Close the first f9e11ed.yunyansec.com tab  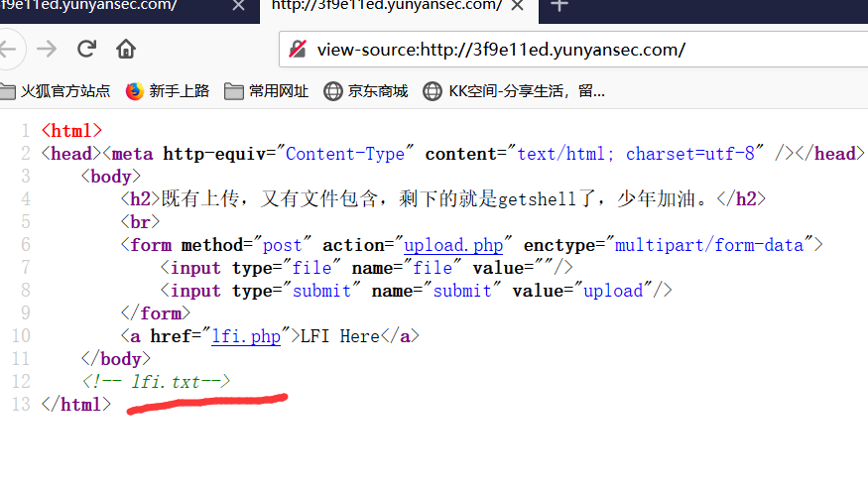pyautogui.click(x=237, y=6)
